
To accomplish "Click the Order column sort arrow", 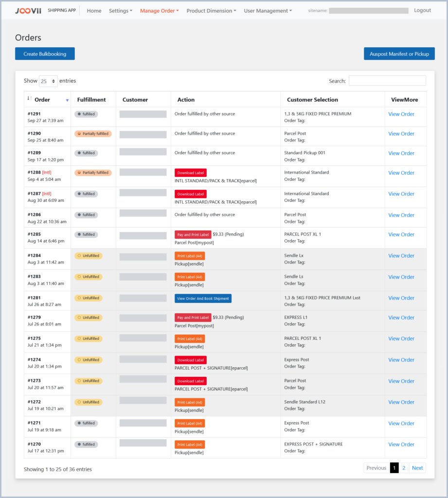I will pos(67,100).
